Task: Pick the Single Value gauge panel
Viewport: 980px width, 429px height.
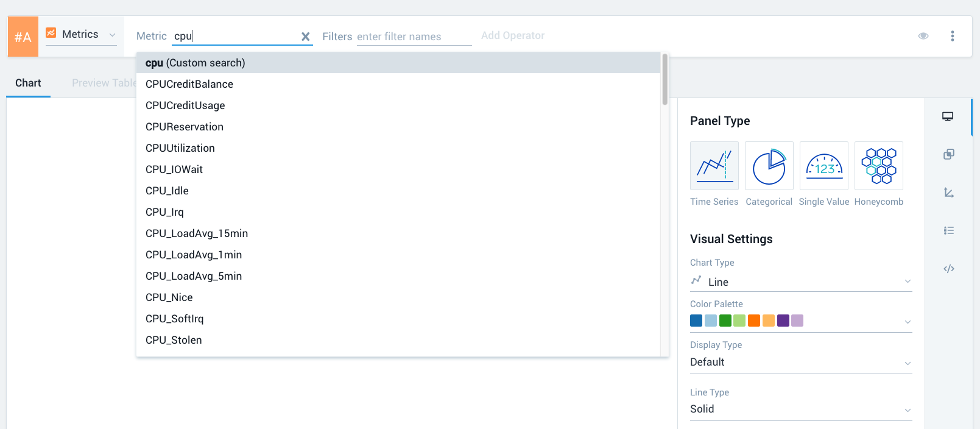Action: 823,166
